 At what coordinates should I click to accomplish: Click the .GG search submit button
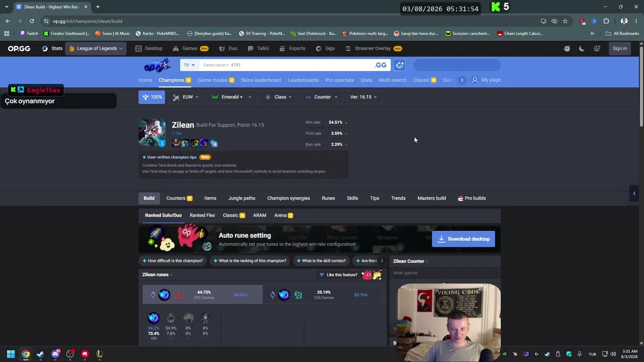381,65
